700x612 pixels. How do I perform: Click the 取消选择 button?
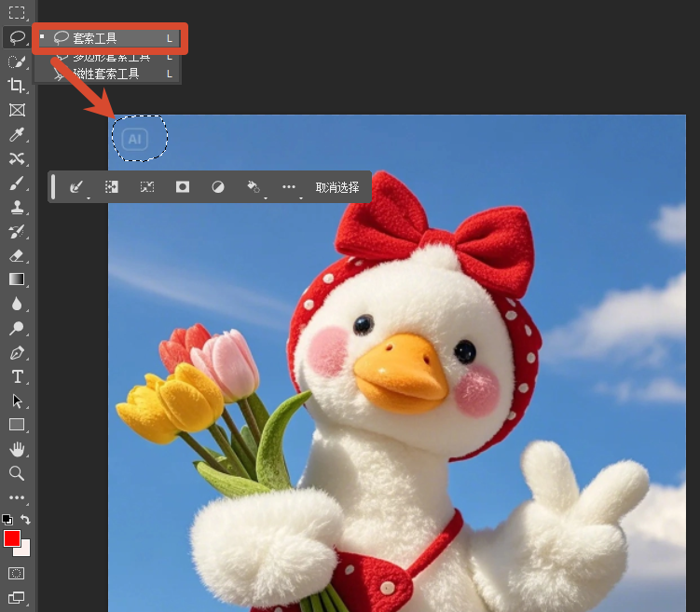[337, 187]
